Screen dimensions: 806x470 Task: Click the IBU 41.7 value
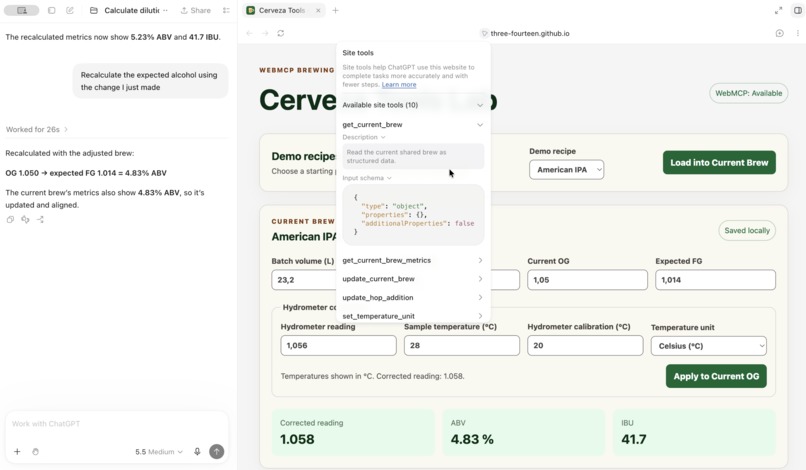[634, 439]
